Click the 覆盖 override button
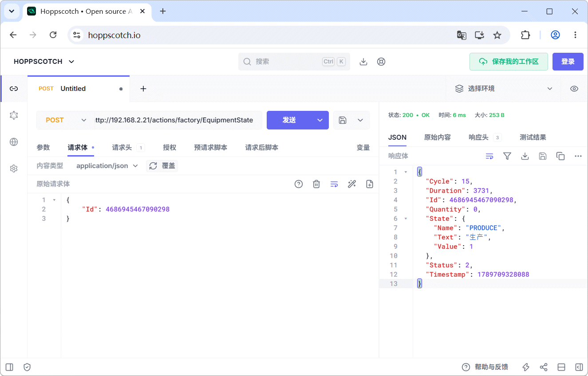This screenshot has width=588, height=376. pyautogui.click(x=162, y=166)
